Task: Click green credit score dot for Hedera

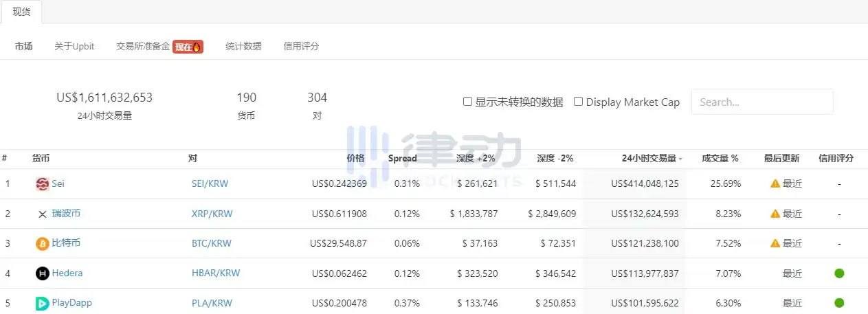Action: [839, 273]
